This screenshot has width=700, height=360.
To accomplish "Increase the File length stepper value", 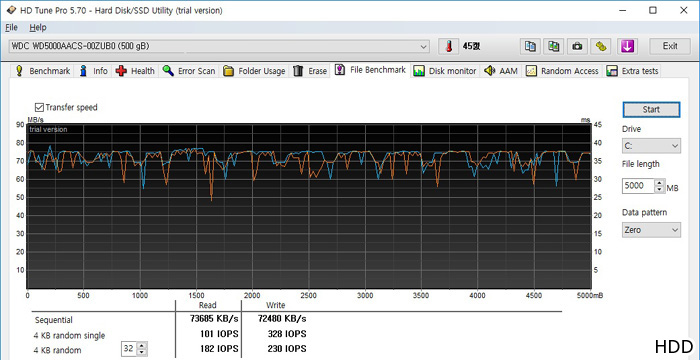I will (x=659, y=182).
